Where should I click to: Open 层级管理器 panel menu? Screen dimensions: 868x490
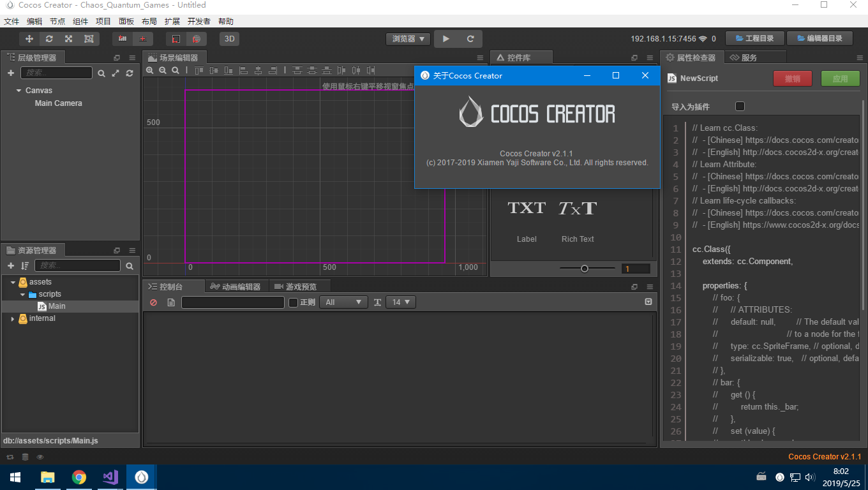[132, 57]
